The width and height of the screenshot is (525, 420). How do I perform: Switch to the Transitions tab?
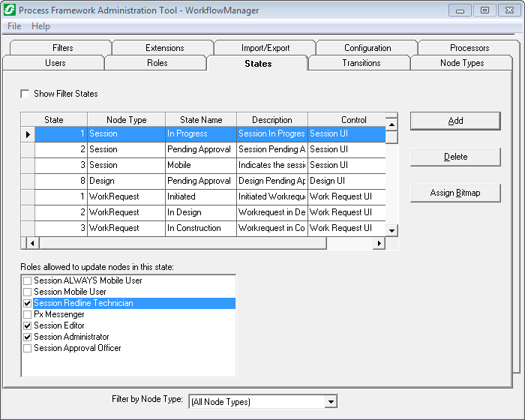click(x=361, y=63)
